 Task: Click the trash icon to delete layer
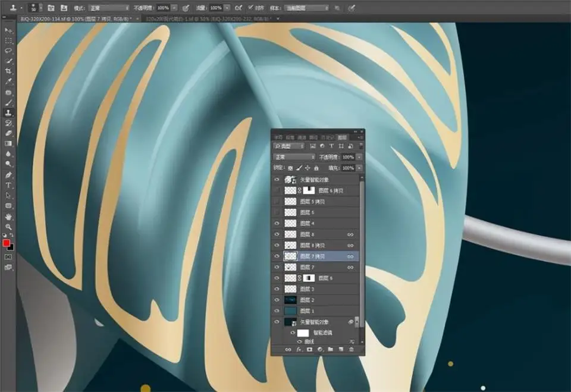click(x=351, y=350)
